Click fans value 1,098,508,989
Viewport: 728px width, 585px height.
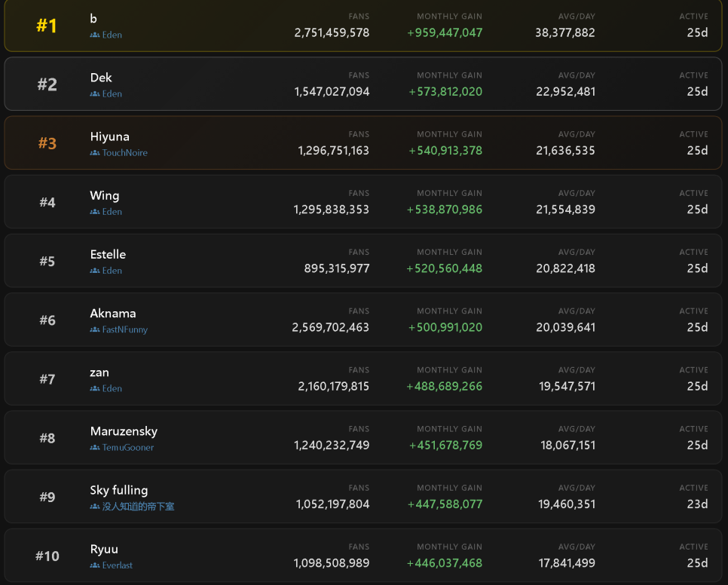click(x=332, y=564)
